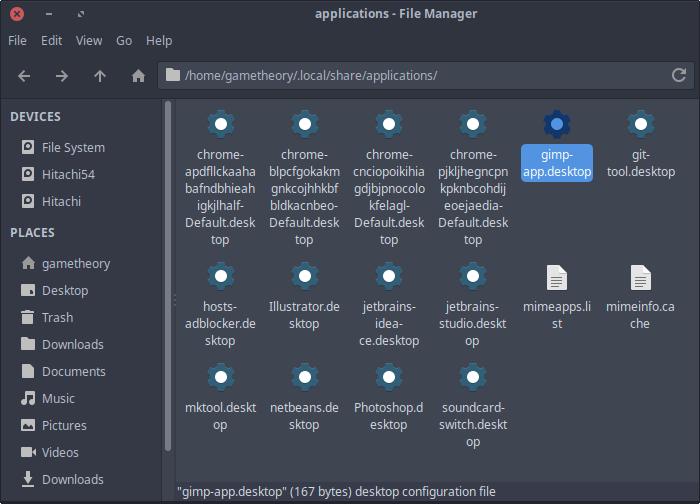Select the mimeapps.list document icon
700x504 pixels.
557,277
